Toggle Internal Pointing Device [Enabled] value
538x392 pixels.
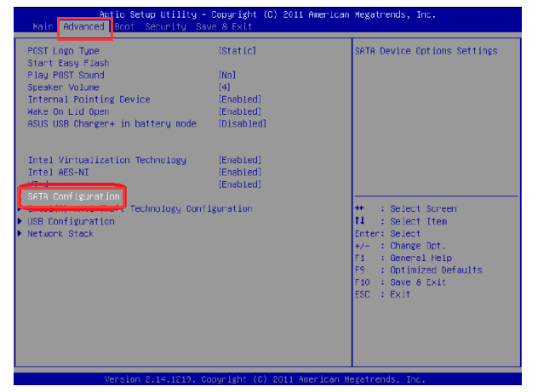pyautogui.click(x=240, y=99)
